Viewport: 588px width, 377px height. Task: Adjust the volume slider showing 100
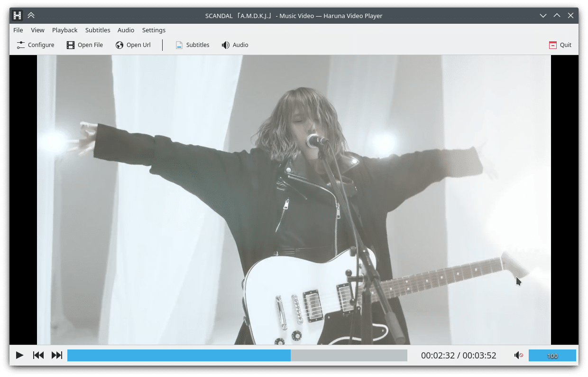(552, 356)
